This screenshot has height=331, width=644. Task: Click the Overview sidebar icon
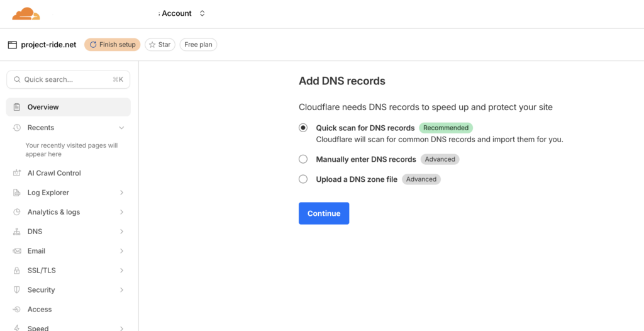tap(16, 108)
